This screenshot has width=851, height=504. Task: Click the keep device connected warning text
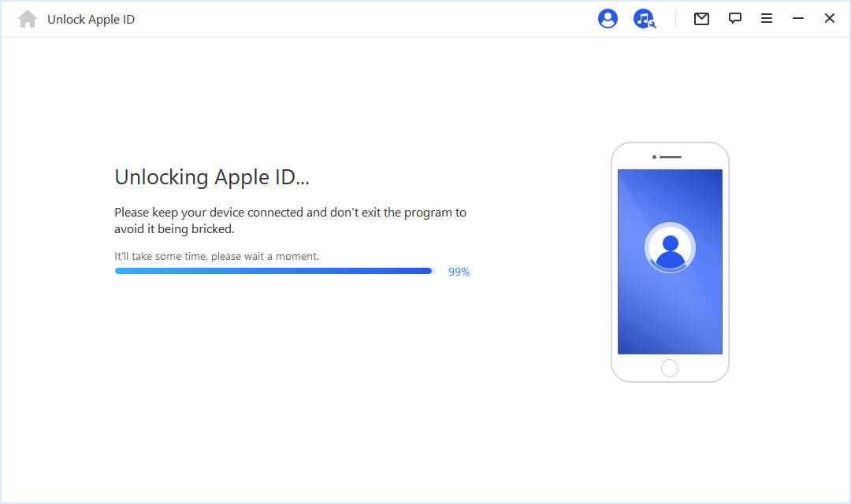(290, 220)
